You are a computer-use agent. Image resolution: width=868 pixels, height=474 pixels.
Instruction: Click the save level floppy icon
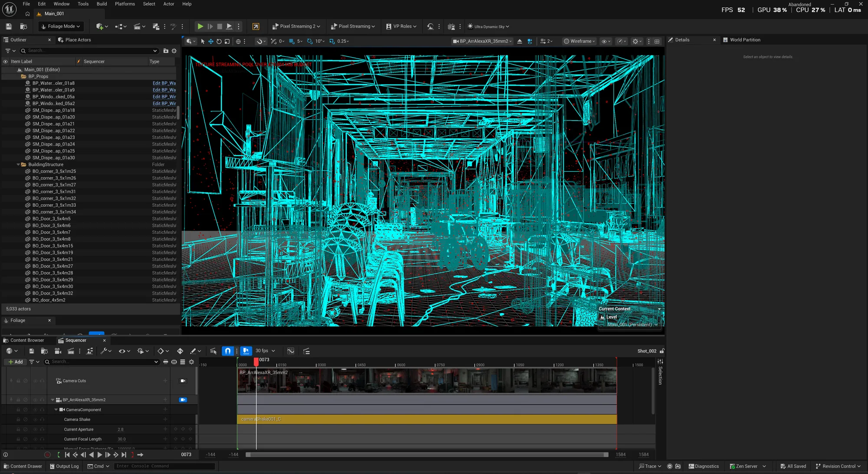pyautogui.click(x=9, y=26)
